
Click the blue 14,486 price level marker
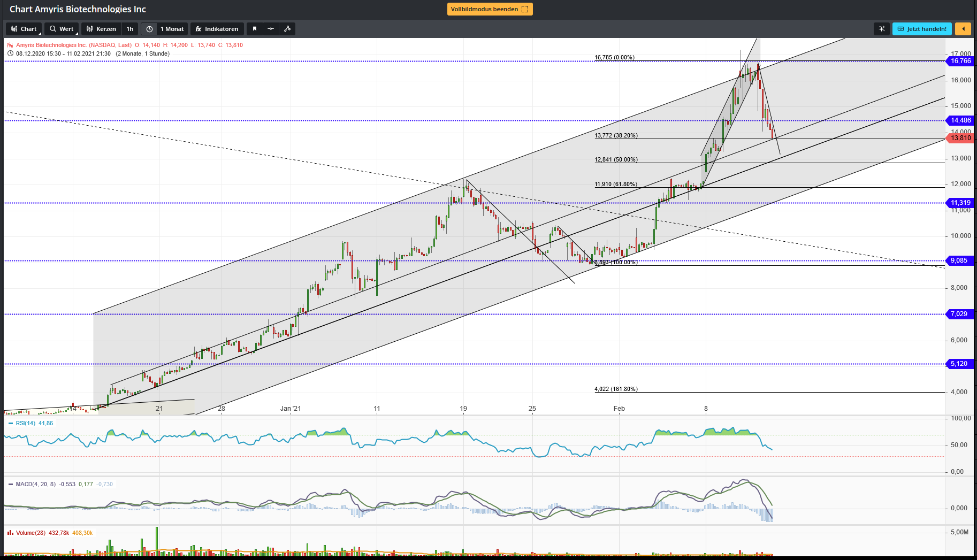(x=960, y=120)
